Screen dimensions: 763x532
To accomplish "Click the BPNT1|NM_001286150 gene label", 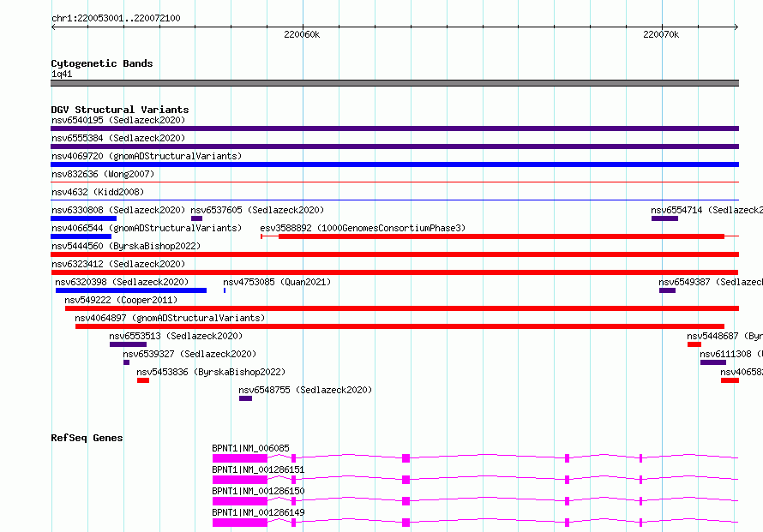I will pos(258,491).
